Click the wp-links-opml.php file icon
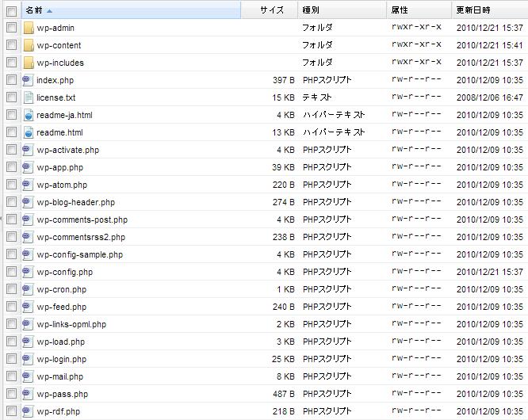 click(x=28, y=324)
